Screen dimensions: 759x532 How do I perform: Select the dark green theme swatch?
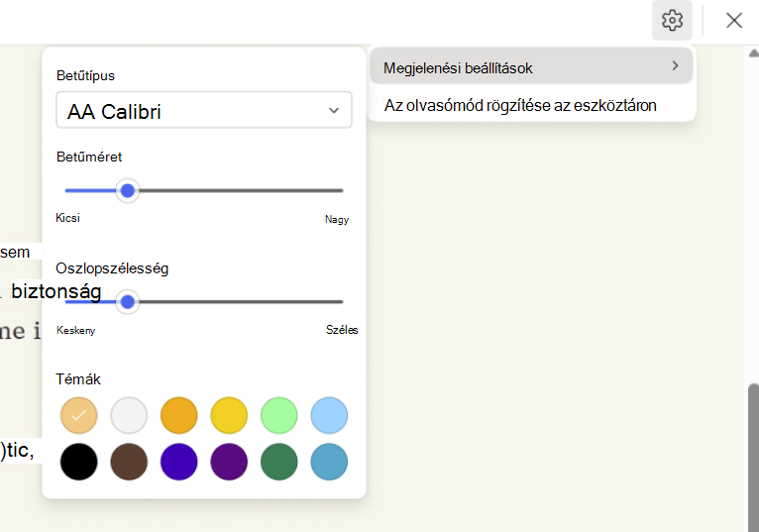pyautogui.click(x=279, y=462)
